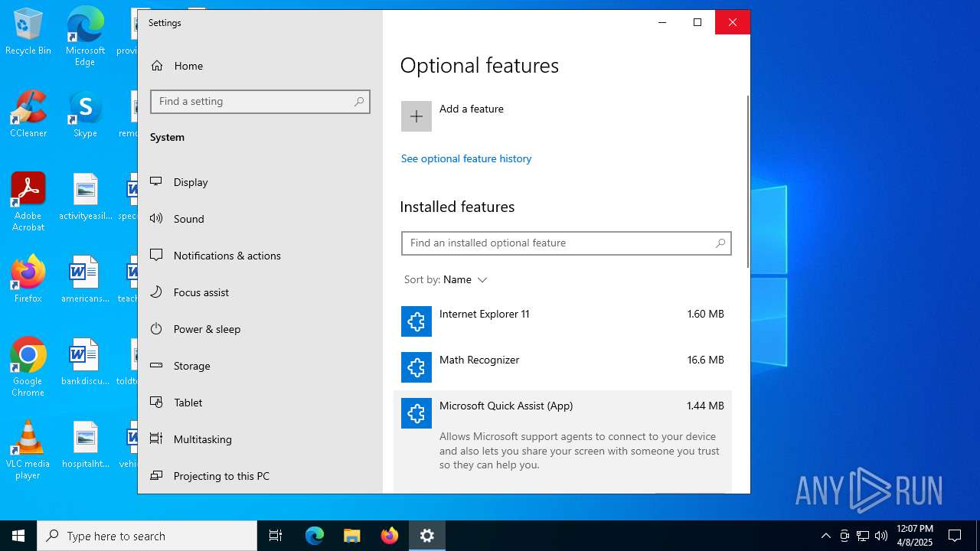Open VLC media player desktop shortcut
Screen dimensions: 980x551
[28, 450]
